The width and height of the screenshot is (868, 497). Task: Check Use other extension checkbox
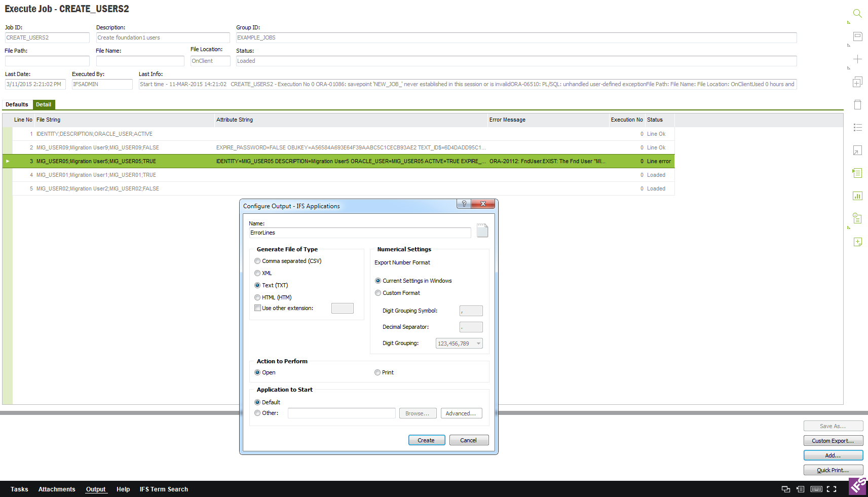click(x=257, y=308)
